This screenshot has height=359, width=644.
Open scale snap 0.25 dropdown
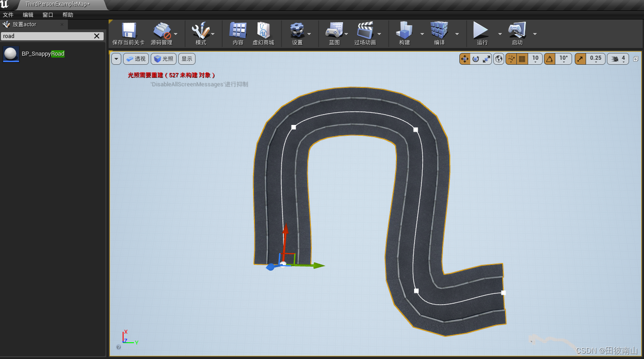click(x=596, y=59)
